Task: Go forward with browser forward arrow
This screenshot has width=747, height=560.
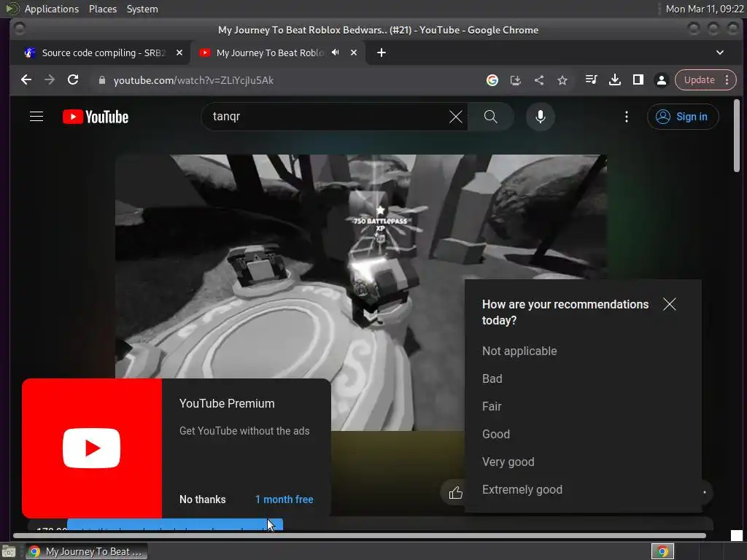Action: click(x=50, y=80)
